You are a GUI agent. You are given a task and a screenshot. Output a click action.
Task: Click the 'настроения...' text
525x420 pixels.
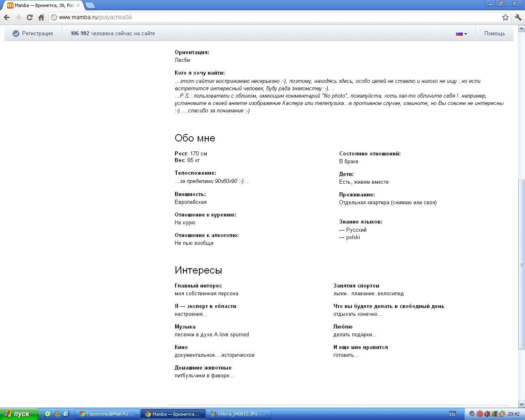[191, 314]
